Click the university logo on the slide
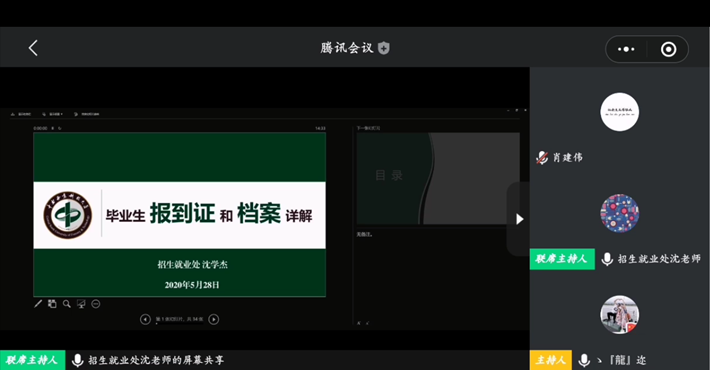Image resolution: width=710 pixels, height=370 pixels. tap(67, 215)
